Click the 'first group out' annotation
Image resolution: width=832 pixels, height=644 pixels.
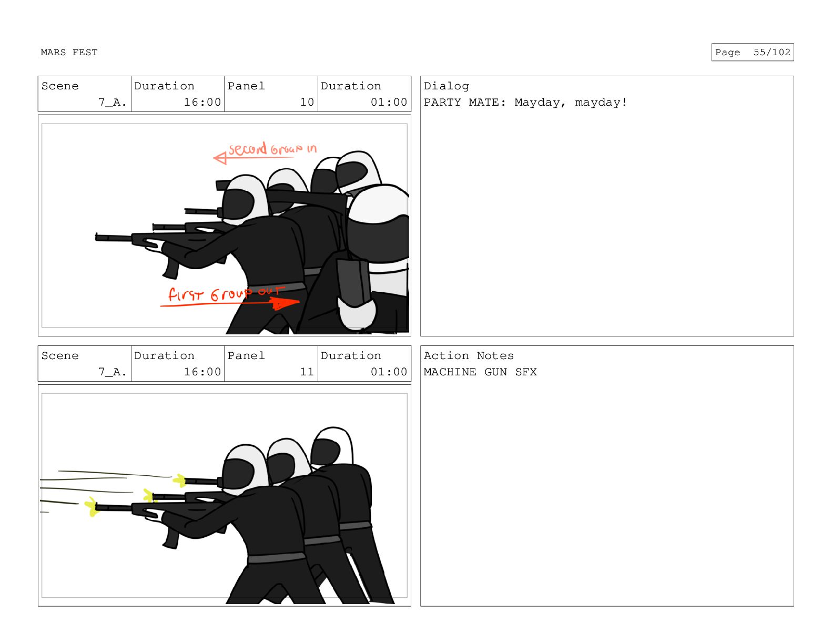click(226, 294)
